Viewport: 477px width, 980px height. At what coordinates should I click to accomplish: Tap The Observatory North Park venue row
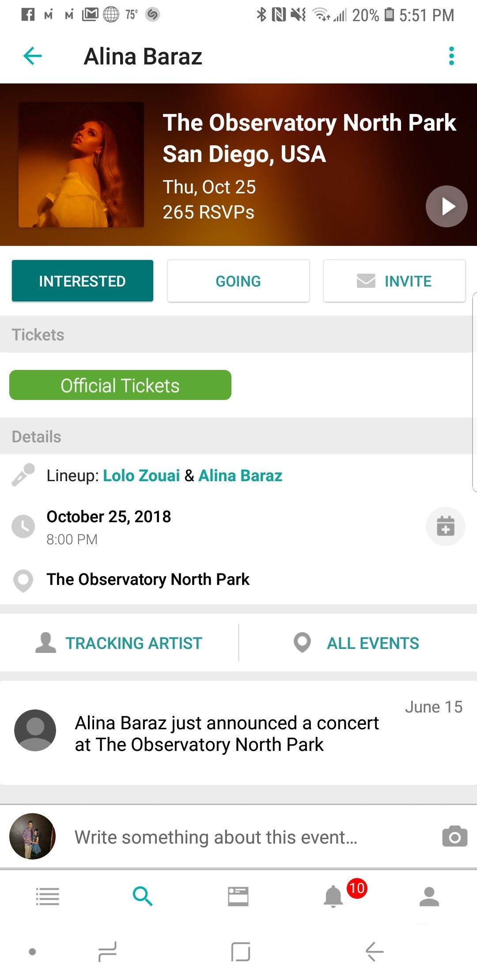148,579
